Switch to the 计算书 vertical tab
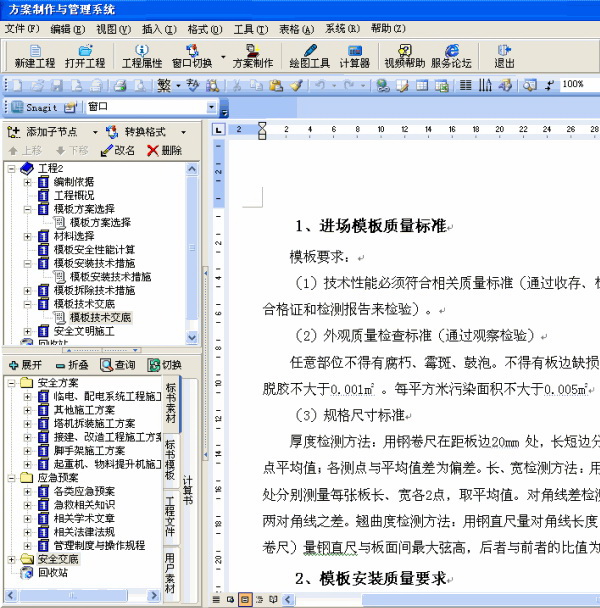600x608 pixels. (x=188, y=490)
